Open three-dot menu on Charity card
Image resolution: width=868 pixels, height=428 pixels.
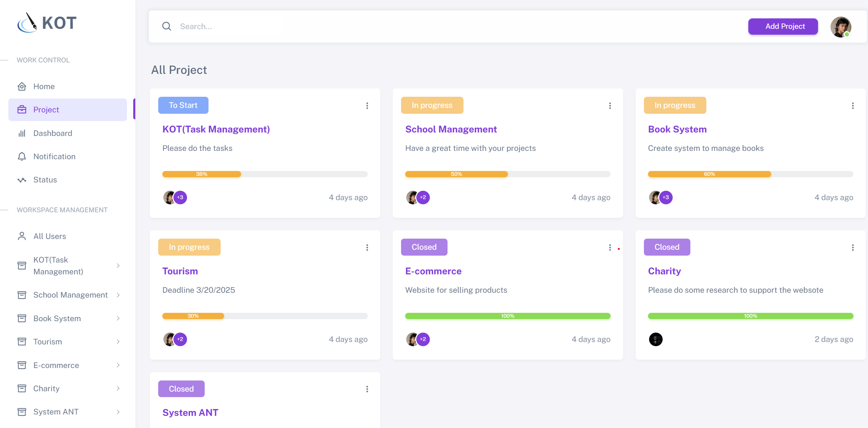853,247
